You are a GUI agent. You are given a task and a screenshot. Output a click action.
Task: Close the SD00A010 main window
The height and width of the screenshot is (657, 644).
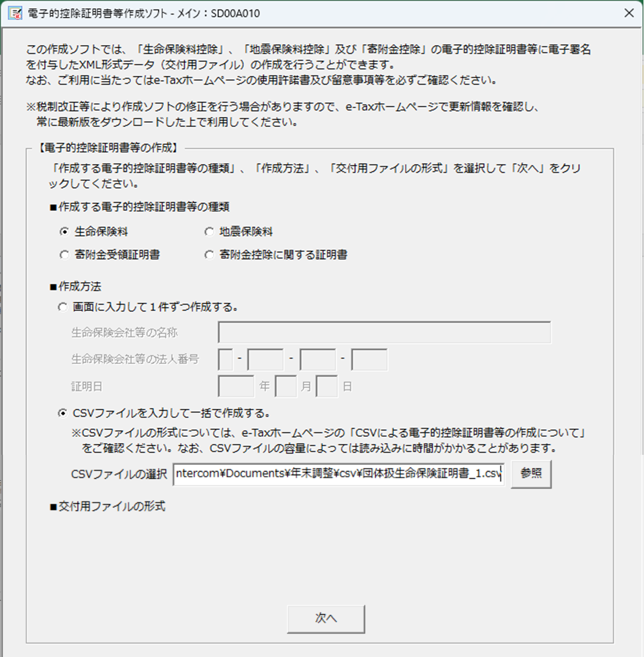(629, 13)
